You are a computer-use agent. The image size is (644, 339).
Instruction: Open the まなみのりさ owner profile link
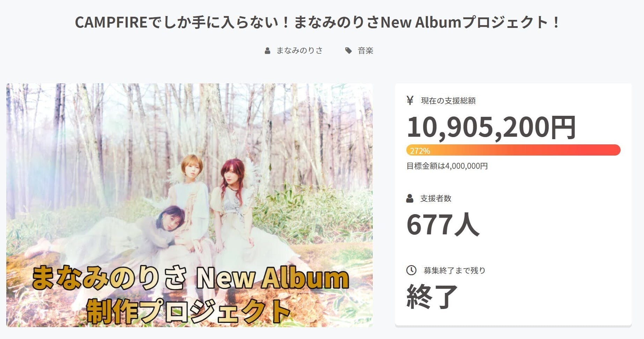tap(299, 51)
